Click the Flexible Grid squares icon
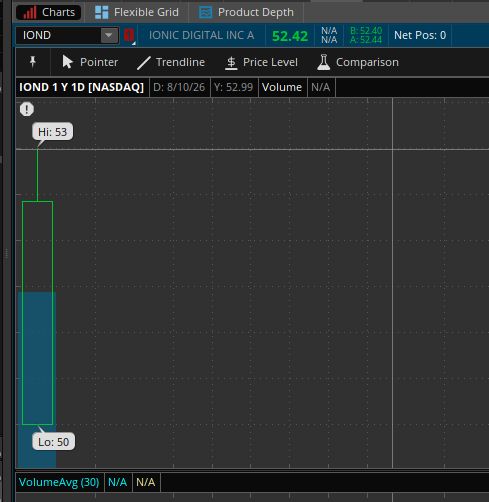 point(101,13)
